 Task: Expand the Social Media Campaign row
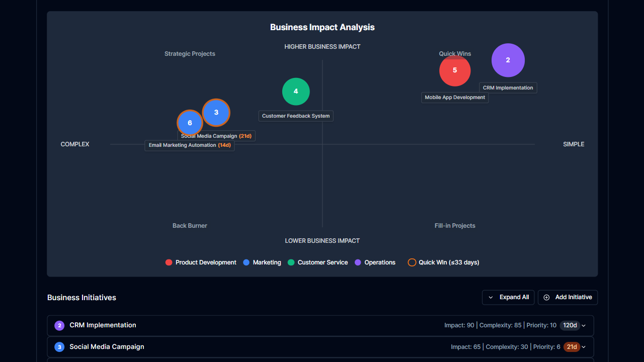584,347
